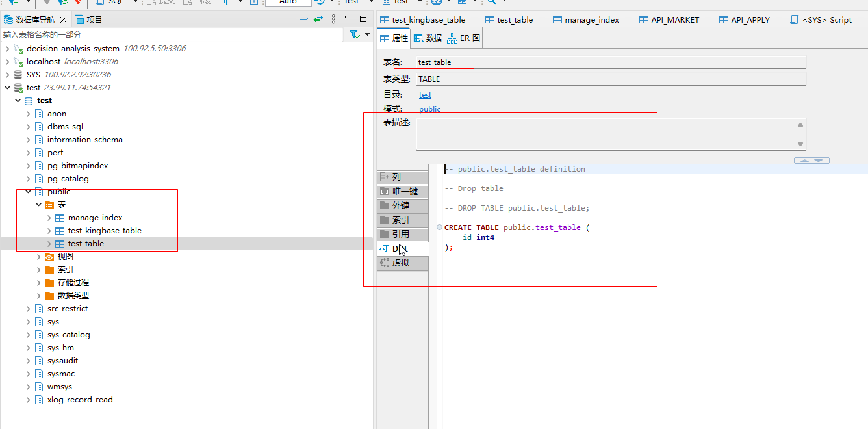The width and height of the screenshot is (868, 429).
Task: Click description scrollbar up arrow
Action: tap(800, 125)
